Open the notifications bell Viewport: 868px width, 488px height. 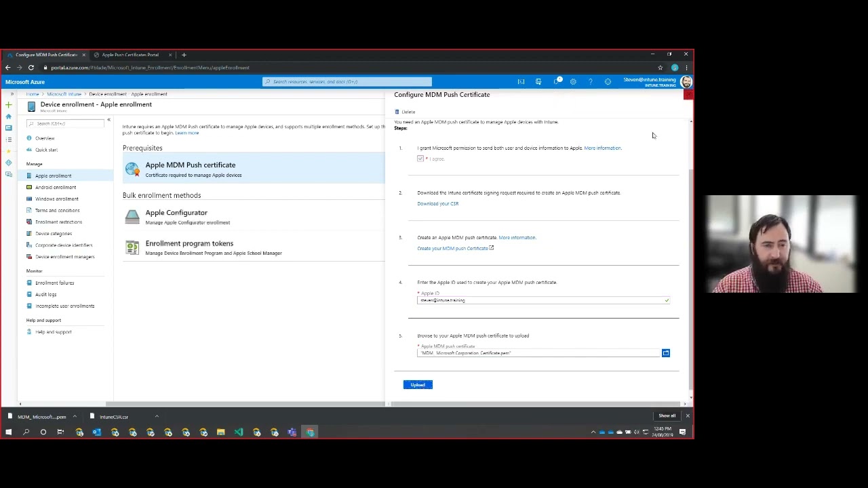point(556,82)
